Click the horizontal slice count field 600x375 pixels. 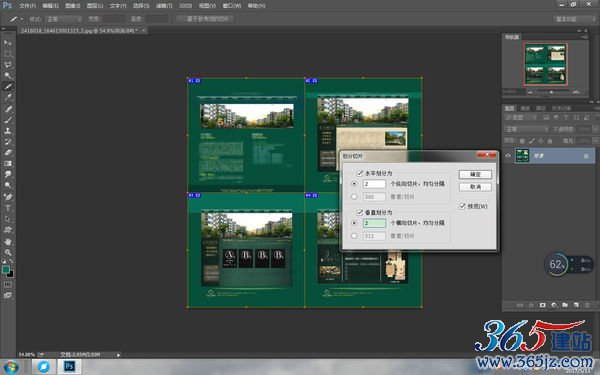(374, 184)
